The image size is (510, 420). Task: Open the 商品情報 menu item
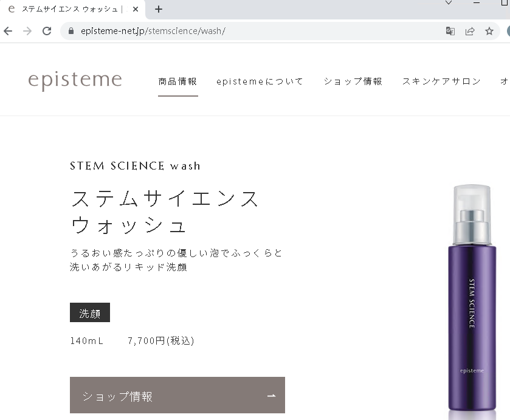pyautogui.click(x=177, y=81)
